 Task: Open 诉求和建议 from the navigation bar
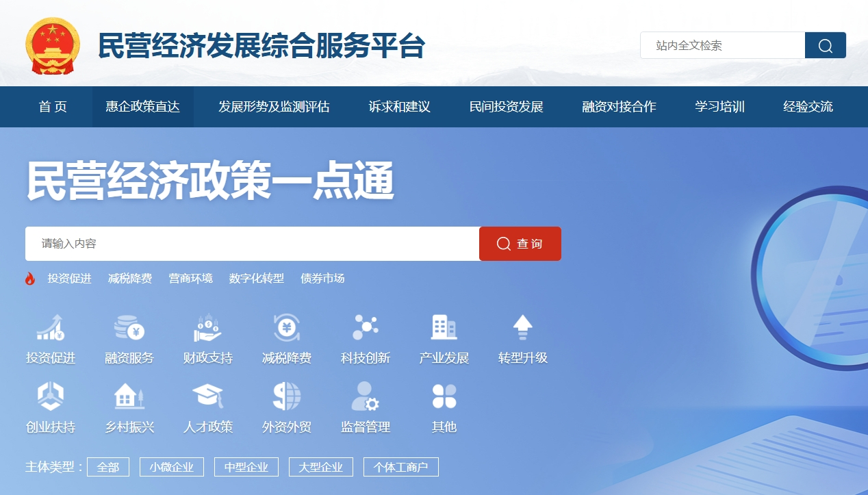point(399,107)
